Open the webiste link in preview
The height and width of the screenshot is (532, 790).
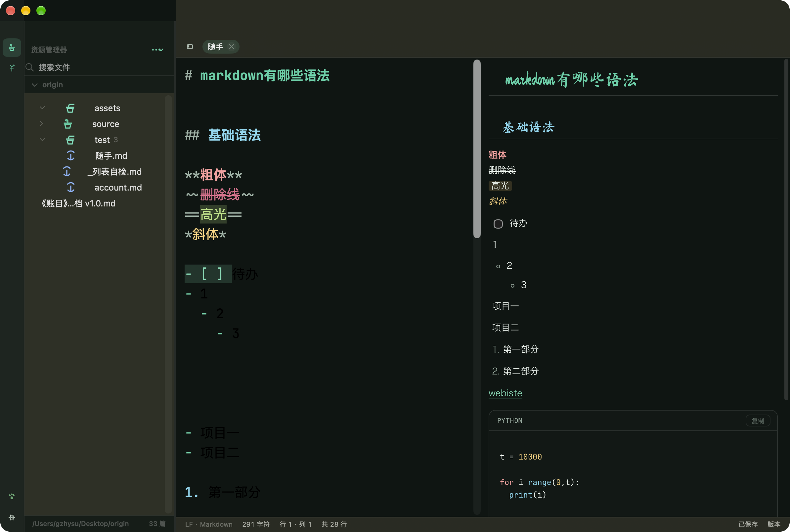pos(505,393)
